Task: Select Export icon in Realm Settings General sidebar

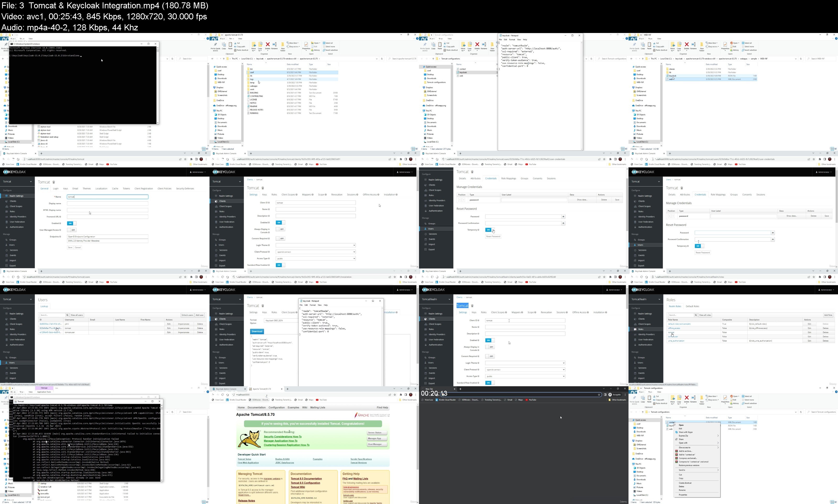Action: coord(7,266)
